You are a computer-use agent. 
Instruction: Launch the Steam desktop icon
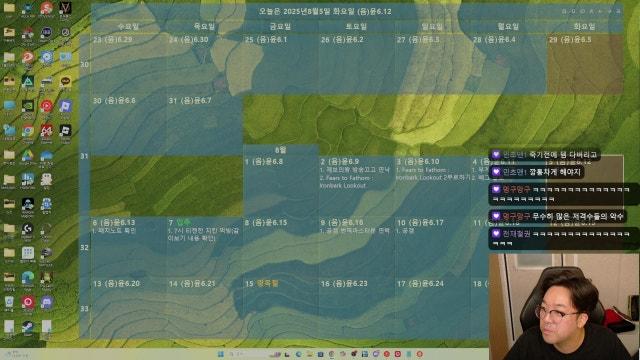click(x=28, y=327)
